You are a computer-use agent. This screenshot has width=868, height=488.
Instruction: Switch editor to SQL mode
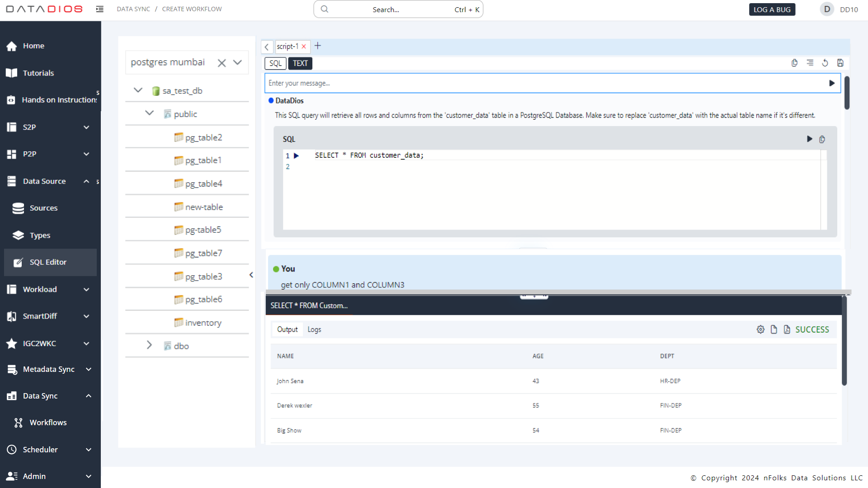pyautogui.click(x=275, y=63)
